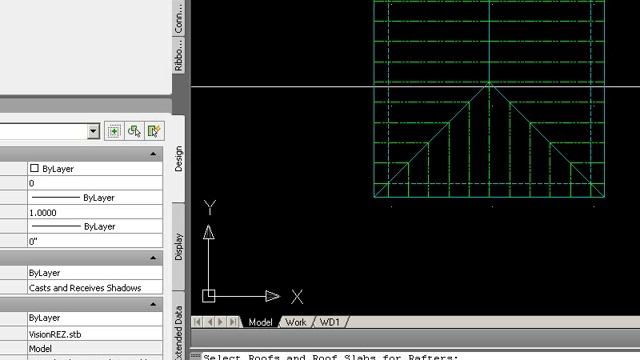
Task: Click the ByLayer value under 1.0000
Action: [x=95, y=227]
